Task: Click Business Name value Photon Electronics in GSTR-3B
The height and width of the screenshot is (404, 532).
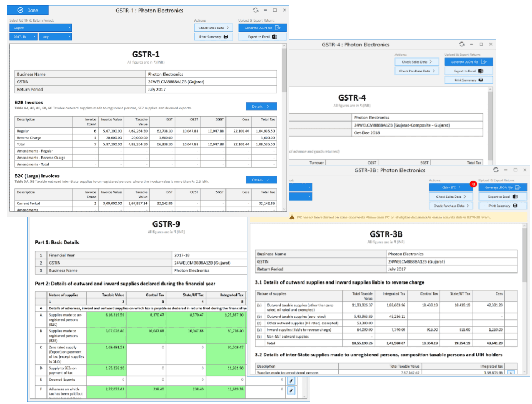Action: point(406,254)
